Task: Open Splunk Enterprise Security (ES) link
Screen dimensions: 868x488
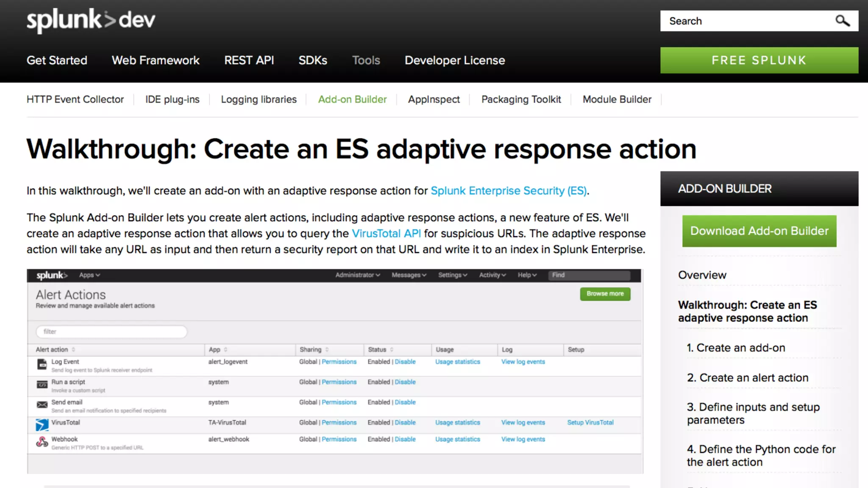Action: coord(509,191)
